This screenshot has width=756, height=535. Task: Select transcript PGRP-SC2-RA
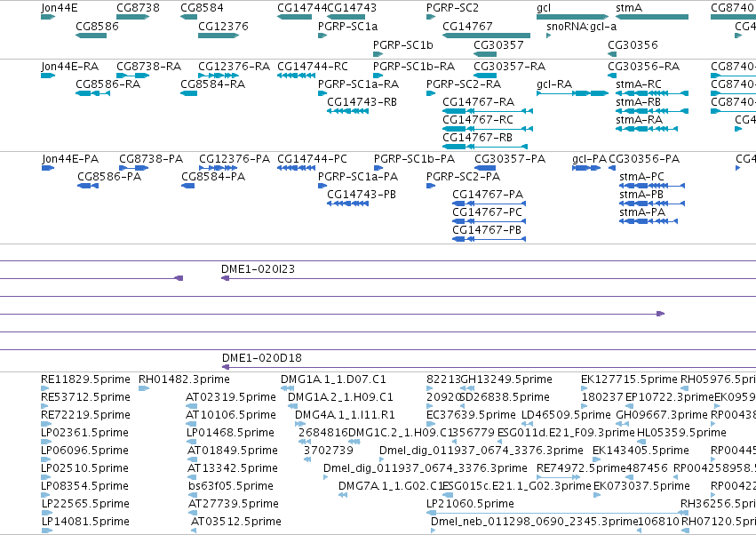(464, 84)
